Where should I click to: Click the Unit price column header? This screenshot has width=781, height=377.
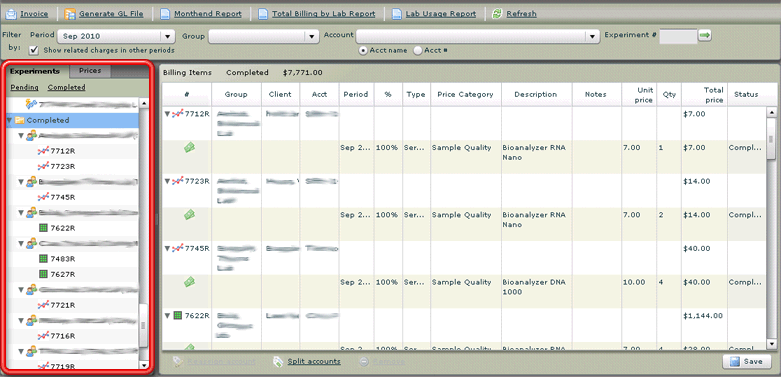pyautogui.click(x=639, y=94)
